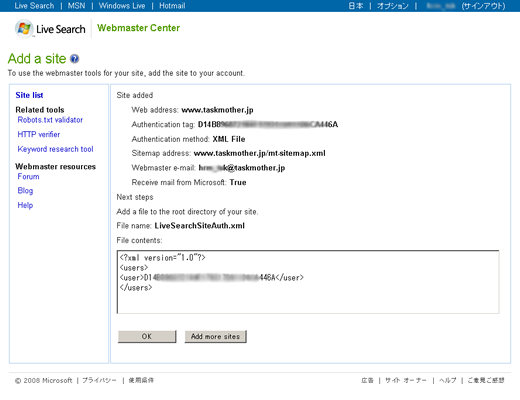Click the OK button
This screenshot has width=520, height=400.
pos(147,336)
